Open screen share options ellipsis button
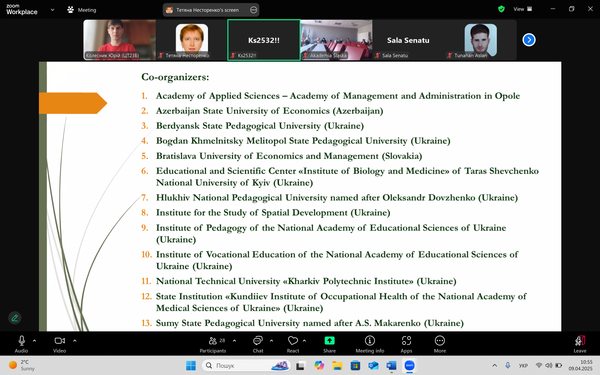This screenshot has width=600, height=375. click(x=253, y=10)
